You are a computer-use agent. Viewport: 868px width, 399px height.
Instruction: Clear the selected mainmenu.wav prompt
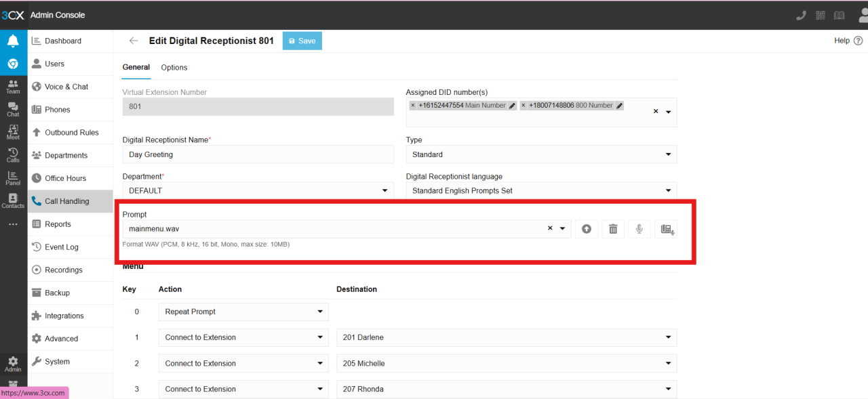(549, 228)
